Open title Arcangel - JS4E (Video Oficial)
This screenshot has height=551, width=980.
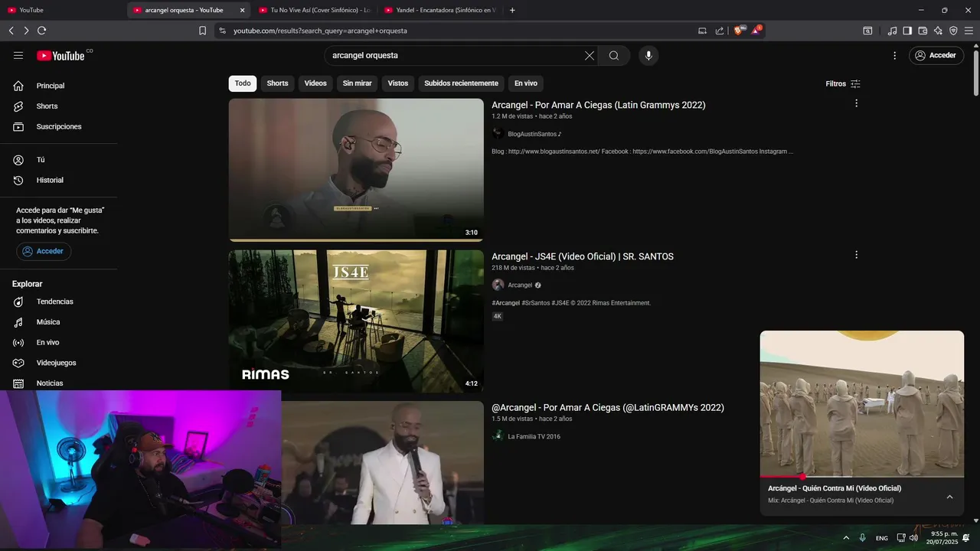point(583,256)
